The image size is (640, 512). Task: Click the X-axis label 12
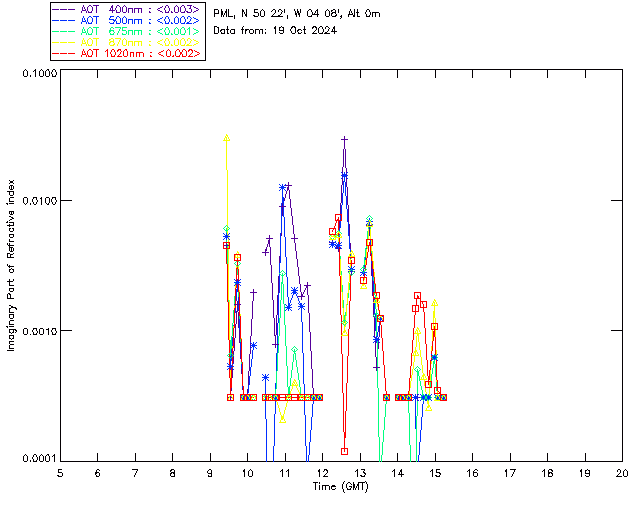tap(322, 473)
